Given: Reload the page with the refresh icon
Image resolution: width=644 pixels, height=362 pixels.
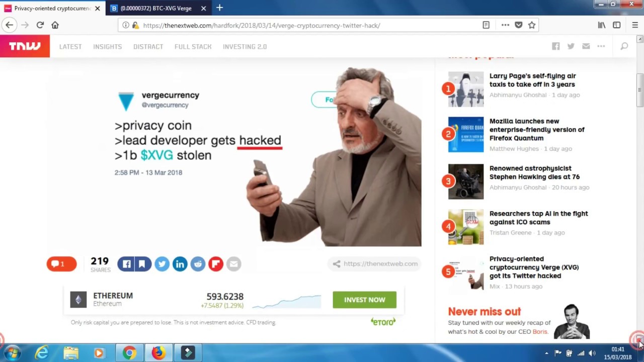Looking at the screenshot, I should (x=40, y=25).
